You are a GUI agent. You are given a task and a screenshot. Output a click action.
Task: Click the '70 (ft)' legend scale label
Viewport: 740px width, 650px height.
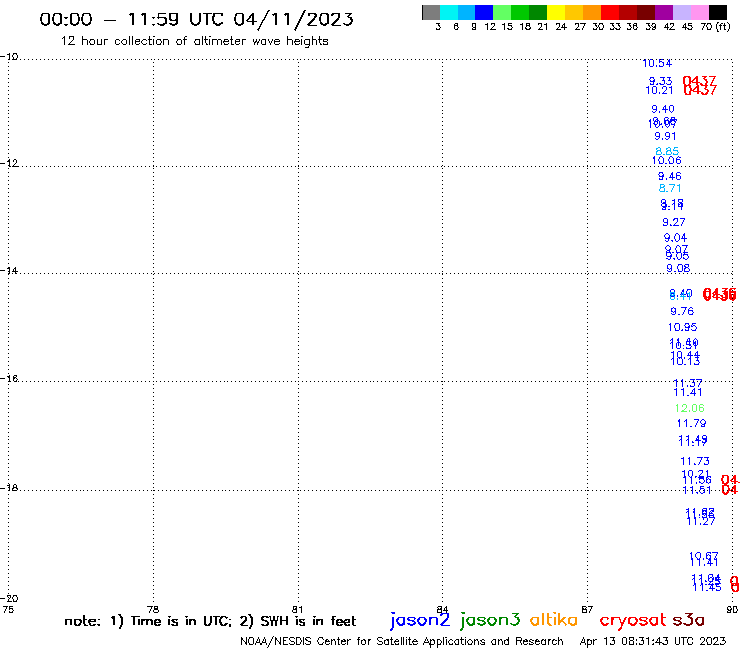(715, 26)
